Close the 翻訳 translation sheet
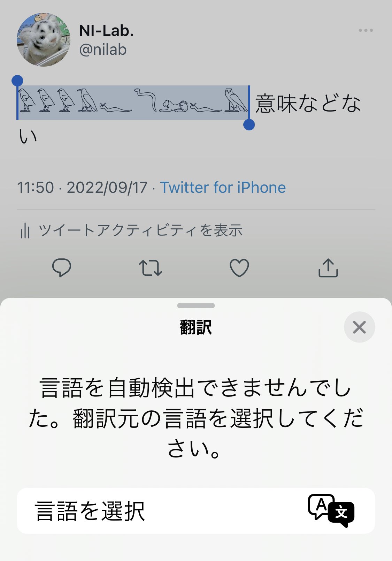The width and height of the screenshot is (392, 561). tap(359, 327)
